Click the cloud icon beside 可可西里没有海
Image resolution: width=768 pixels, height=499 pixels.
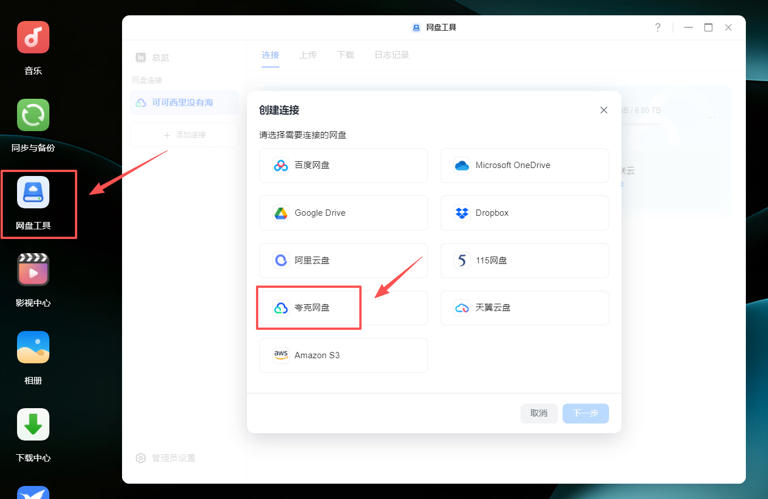(141, 103)
